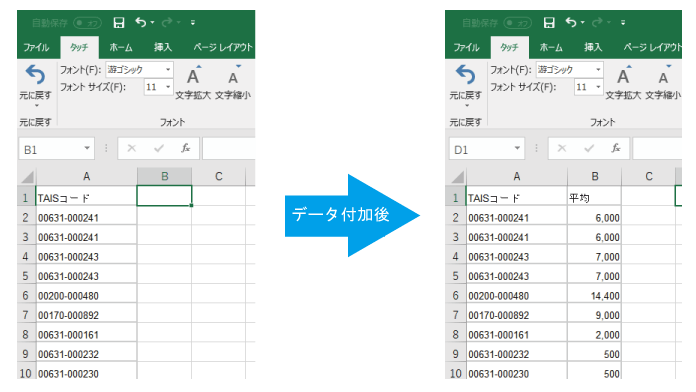The image size is (696, 392).
Task: Toggle AutoSave switch in right window
Action: [x=518, y=23]
